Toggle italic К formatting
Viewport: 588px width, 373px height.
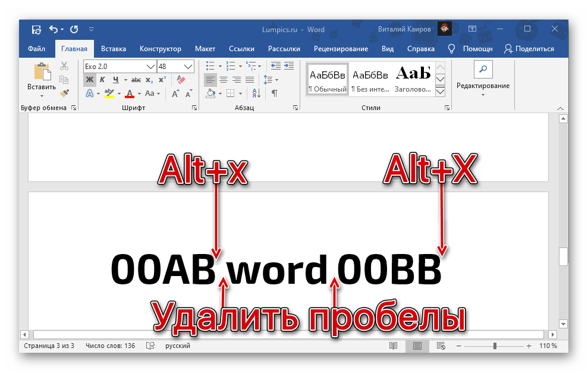(x=102, y=80)
